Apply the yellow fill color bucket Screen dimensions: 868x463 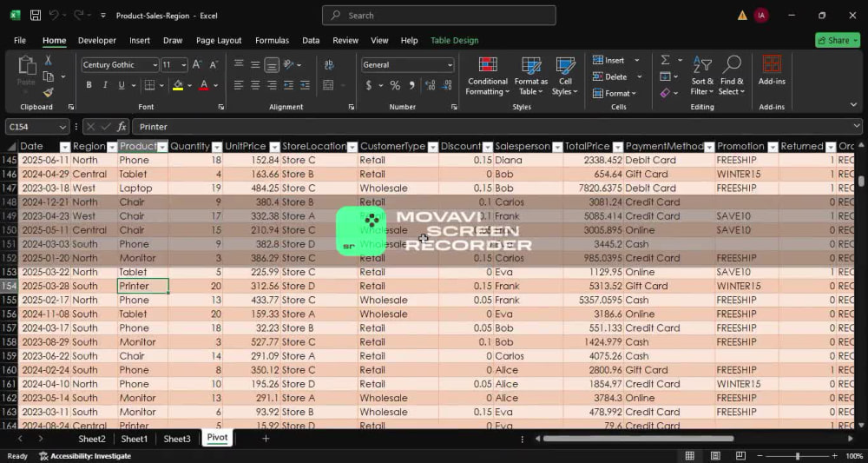pyautogui.click(x=178, y=85)
